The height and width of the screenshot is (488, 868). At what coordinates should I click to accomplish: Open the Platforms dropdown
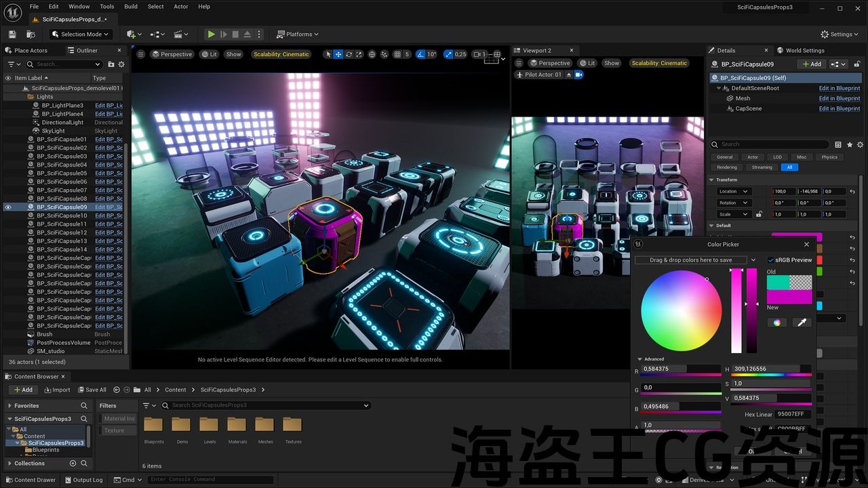tap(298, 34)
